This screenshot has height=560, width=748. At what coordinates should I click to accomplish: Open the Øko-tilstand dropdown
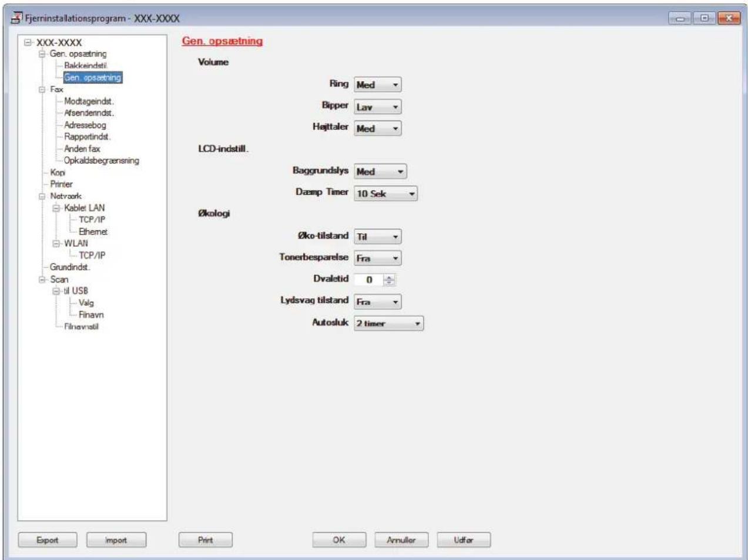coord(377,236)
